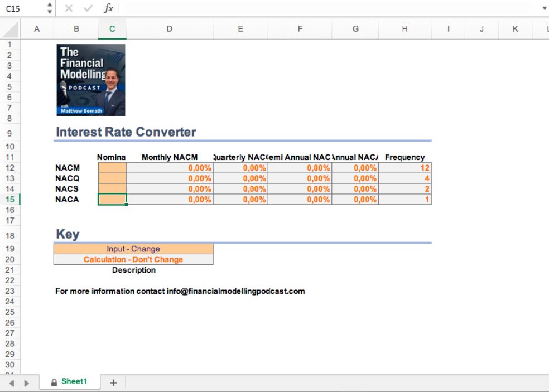Viewport: 549px width, 392px height.
Task: Select column header C
Action: click(112, 28)
